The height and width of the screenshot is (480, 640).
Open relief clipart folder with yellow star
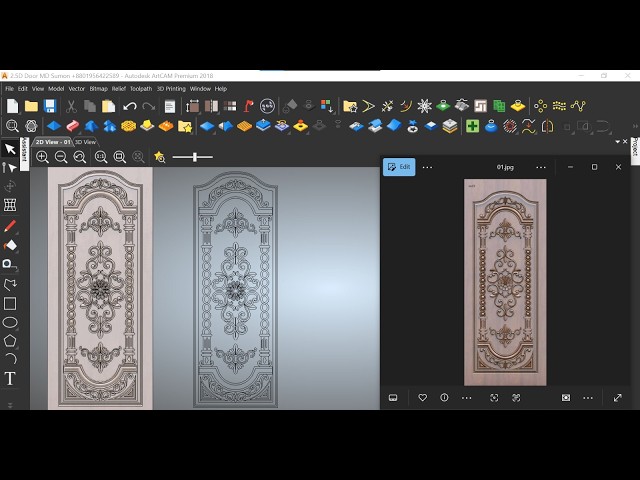click(185, 126)
